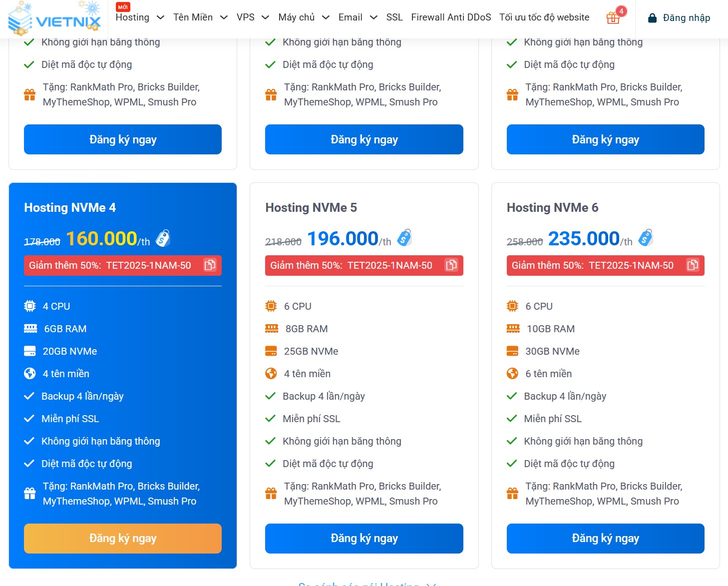This screenshot has height=586, width=728.
Task: Click the RAM icon on Hosting NVMe 4
Action: click(30, 328)
